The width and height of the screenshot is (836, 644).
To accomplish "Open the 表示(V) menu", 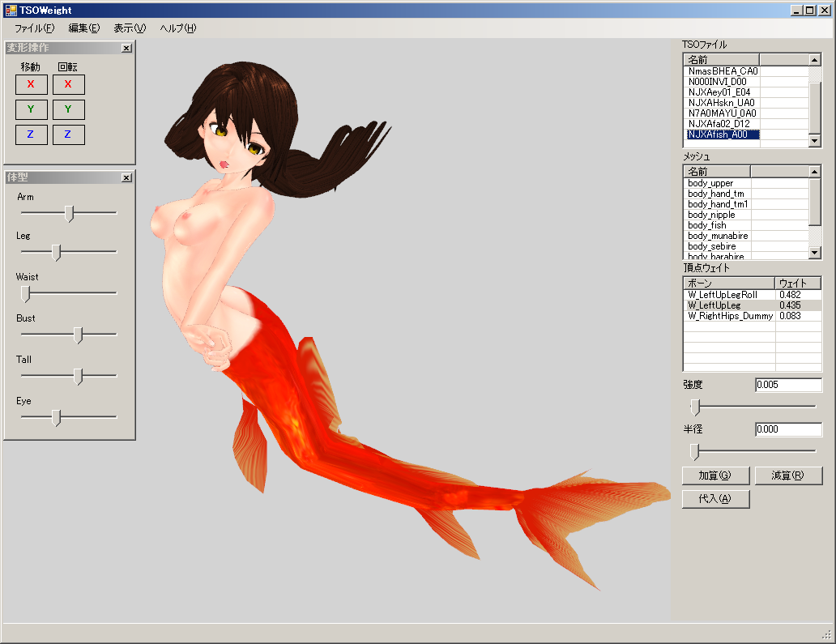I will 130,28.
